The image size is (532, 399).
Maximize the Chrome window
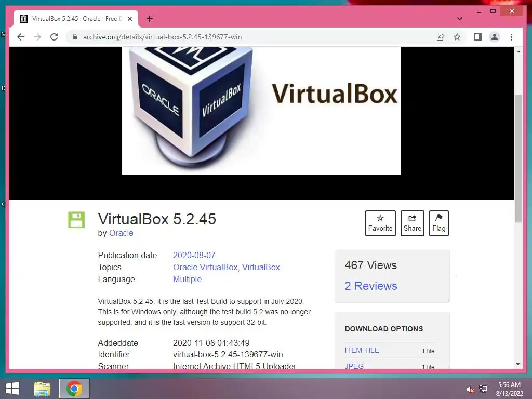click(493, 11)
